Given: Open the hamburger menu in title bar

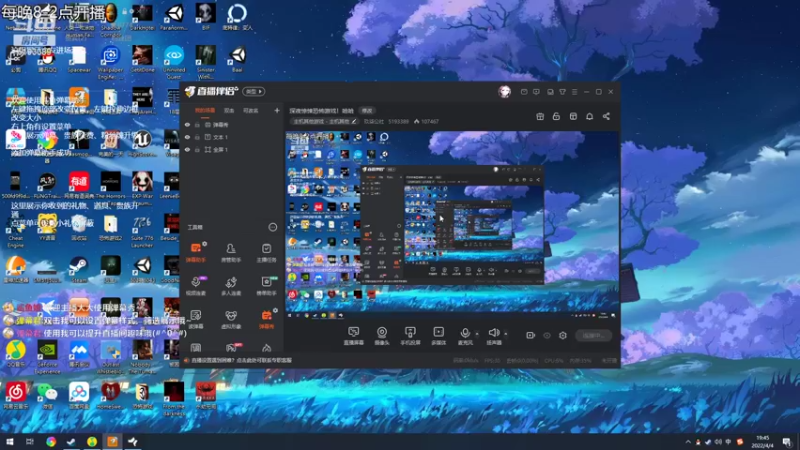Looking at the screenshot, I should click(x=574, y=92).
